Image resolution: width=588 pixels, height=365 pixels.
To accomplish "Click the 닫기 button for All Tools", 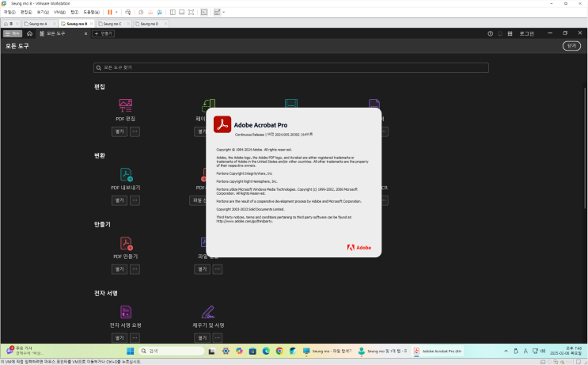I will click(x=571, y=46).
